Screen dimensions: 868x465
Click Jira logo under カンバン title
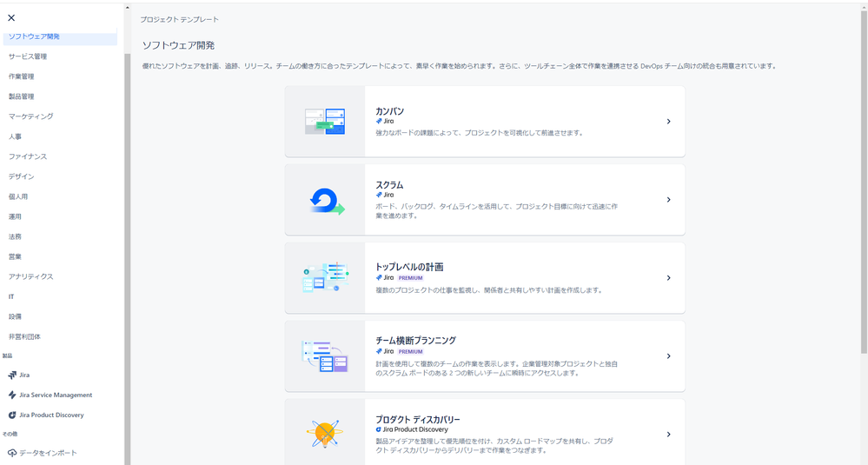(x=385, y=121)
